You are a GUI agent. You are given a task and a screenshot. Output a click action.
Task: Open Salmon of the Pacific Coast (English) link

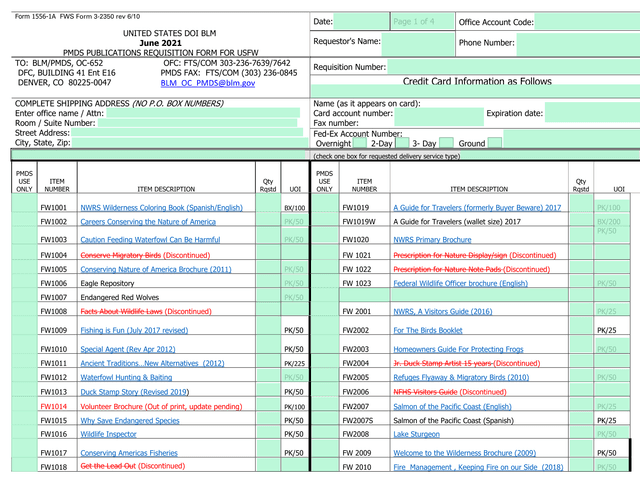point(452,406)
